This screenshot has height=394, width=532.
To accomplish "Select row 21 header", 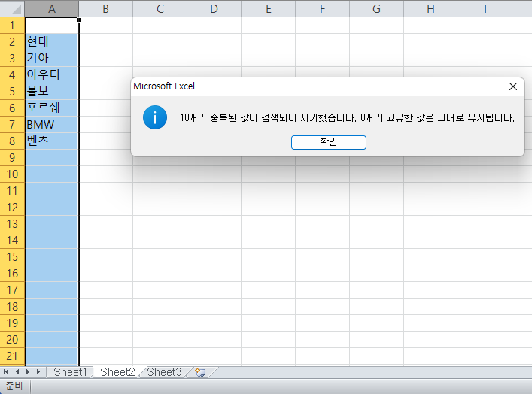I will pos(12,356).
